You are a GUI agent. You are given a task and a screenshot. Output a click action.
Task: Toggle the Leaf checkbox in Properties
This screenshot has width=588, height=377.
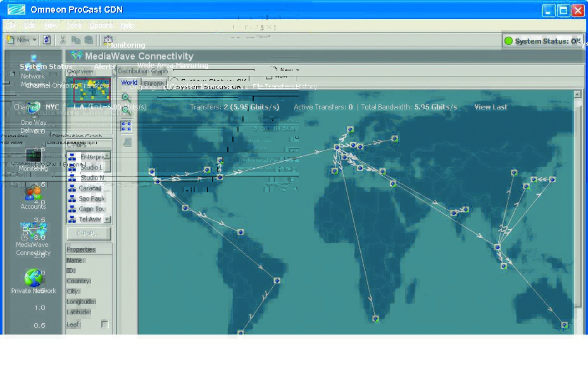coord(105,324)
